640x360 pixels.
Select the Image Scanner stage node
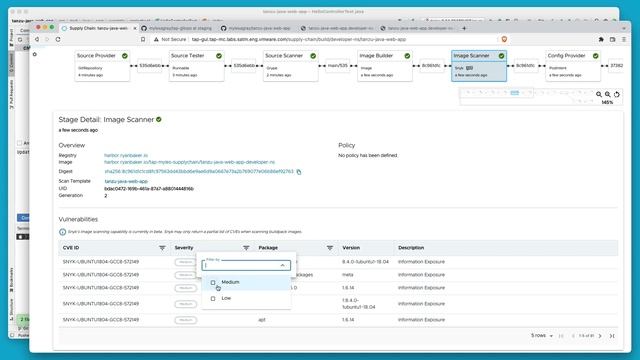[479, 66]
